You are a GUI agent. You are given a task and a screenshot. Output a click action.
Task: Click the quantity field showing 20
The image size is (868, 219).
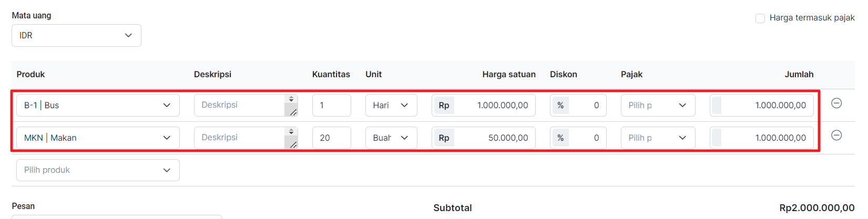331,138
